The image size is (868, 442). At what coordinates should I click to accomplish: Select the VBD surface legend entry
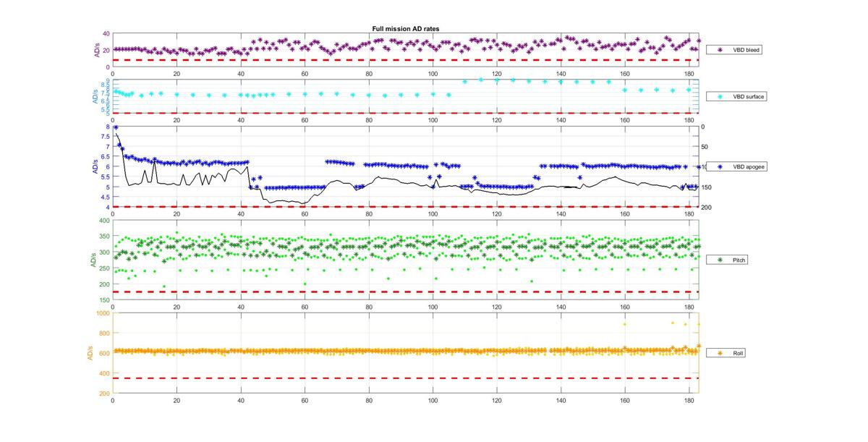[x=738, y=96]
